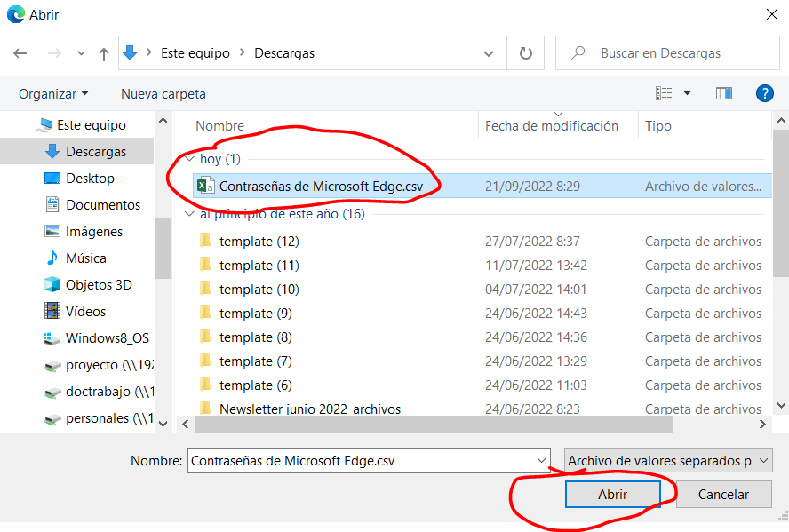Go back with the left arrow button
The image size is (789, 532).
coord(20,53)
